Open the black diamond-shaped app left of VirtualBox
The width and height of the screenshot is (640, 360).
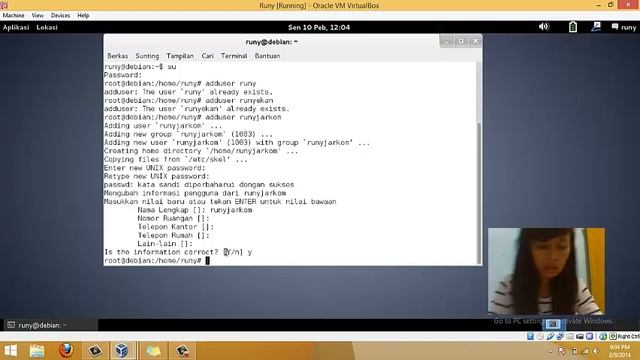pos(95,351)
